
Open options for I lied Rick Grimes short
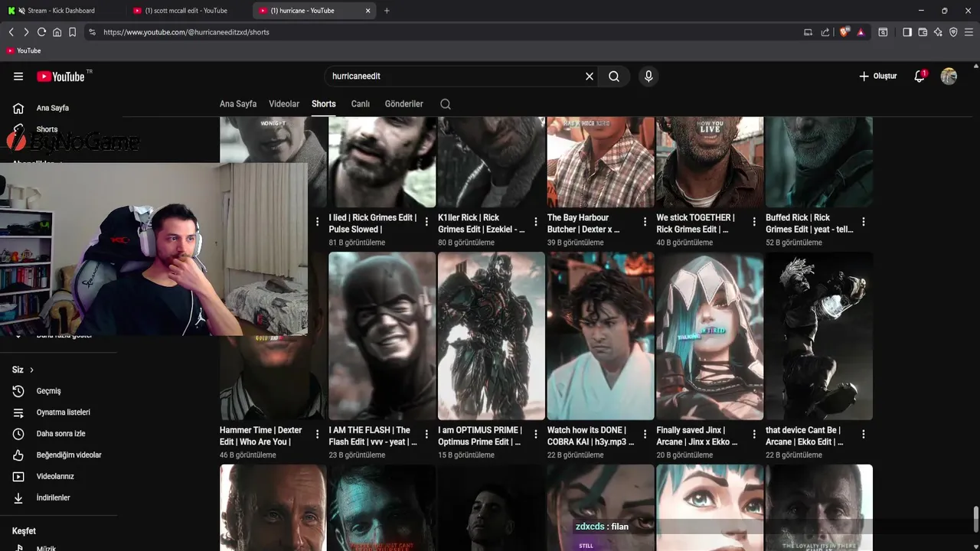(426, 222)
